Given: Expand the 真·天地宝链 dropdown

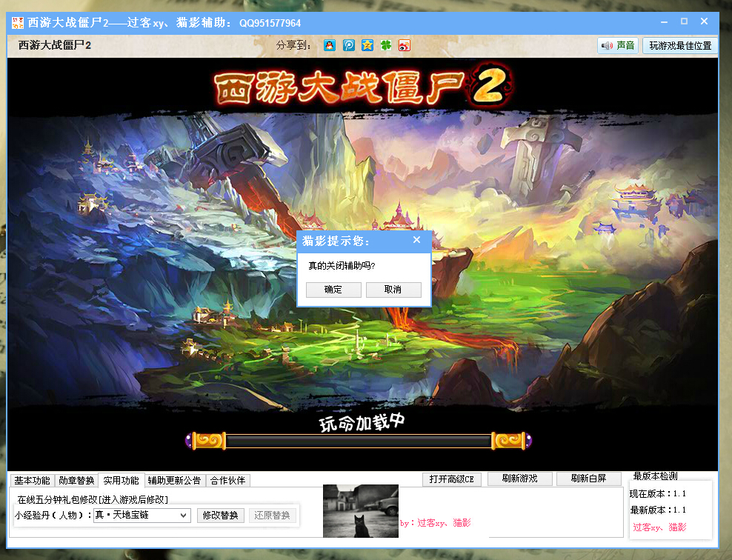Looking at the screenshot, I should [184, 516].
